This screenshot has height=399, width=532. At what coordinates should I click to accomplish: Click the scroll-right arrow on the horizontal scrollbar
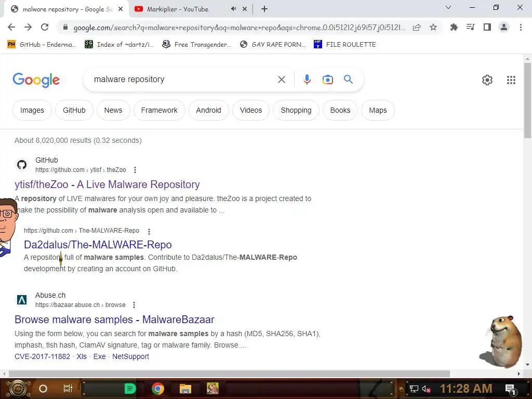pos(519,374)
